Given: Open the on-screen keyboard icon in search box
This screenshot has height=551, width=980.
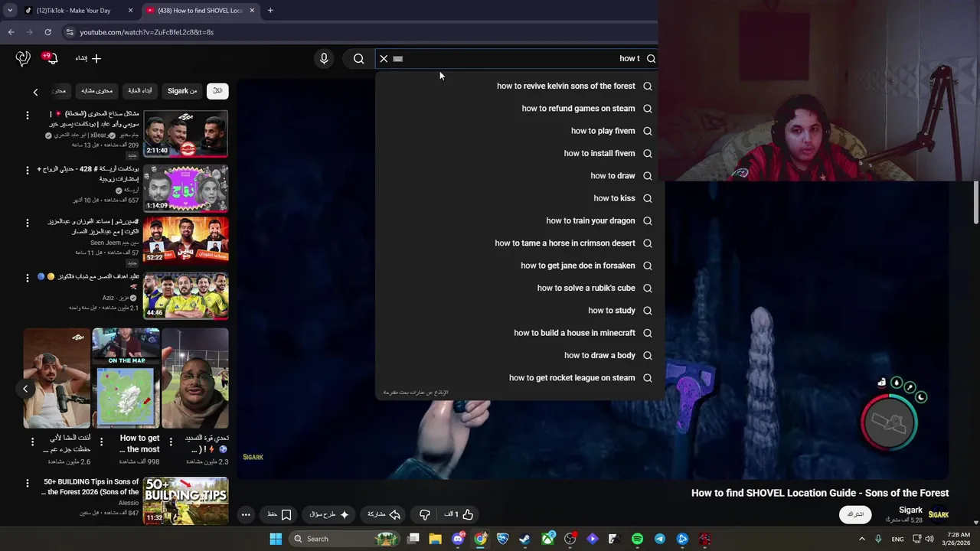Looking at the screenshot, I should tap(397, 58).
